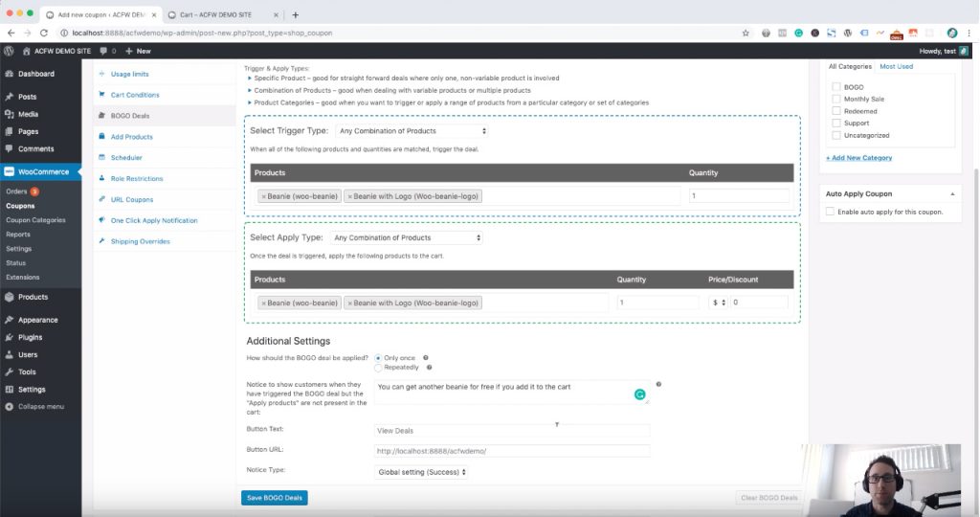This screenshot has width=980, height=517.
Task: Click the Appearance brush icon
Action: pyautogui.click(x=9, y=320)
